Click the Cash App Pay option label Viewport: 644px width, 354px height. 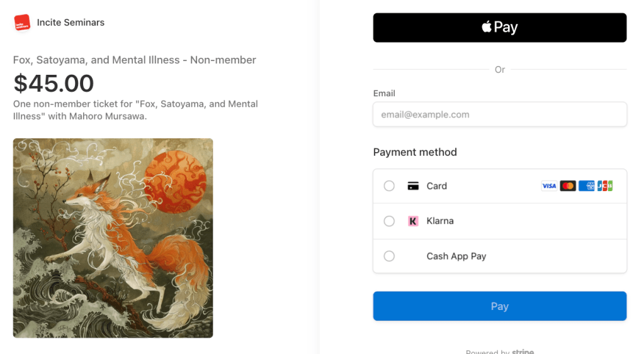coord(456,257)
